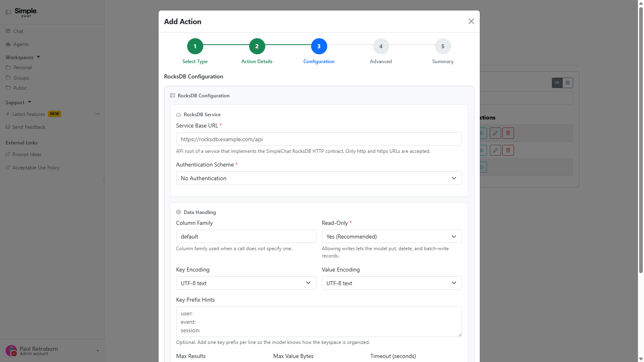644x362 pixels.
Task: Click the delete trash icon in second row
Action: pos(508,150)
